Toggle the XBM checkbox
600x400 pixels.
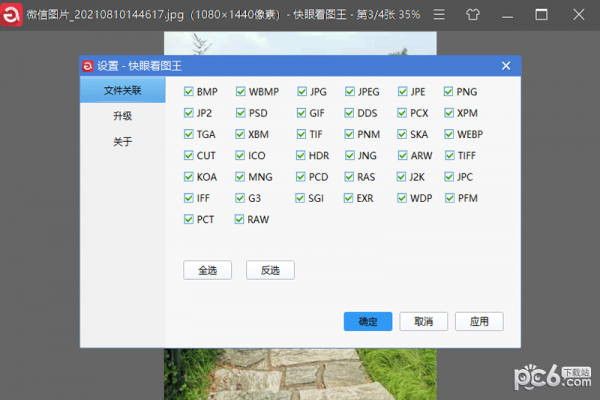click(240, 134)
